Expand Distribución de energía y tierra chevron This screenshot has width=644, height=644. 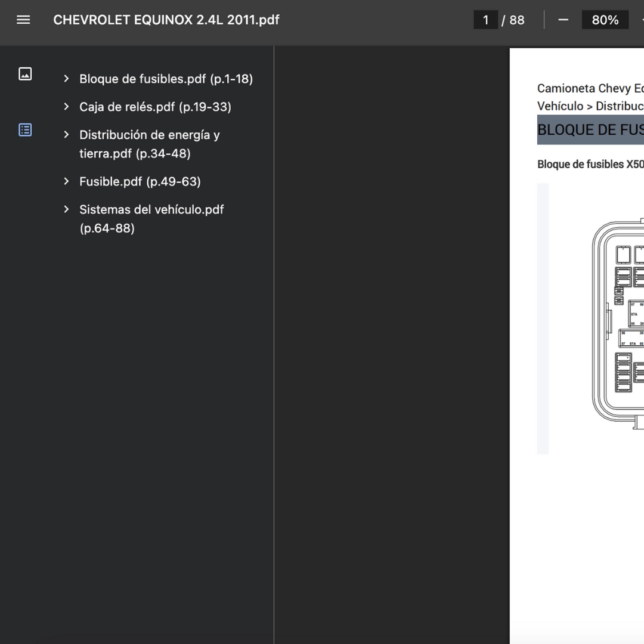66,135
